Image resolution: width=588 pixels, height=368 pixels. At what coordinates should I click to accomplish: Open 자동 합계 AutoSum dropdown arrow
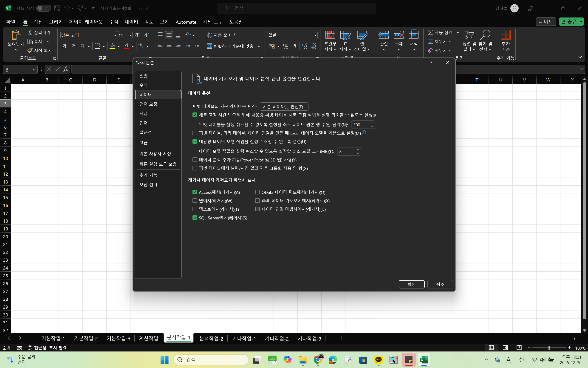[x=458, y=32]
